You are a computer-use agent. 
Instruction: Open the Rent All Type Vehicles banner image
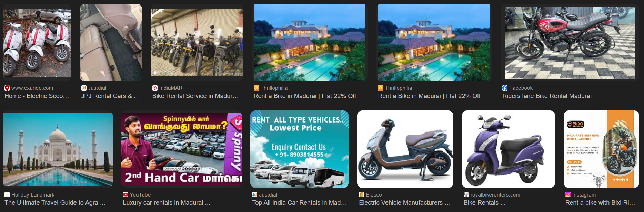tap(299, 149)
